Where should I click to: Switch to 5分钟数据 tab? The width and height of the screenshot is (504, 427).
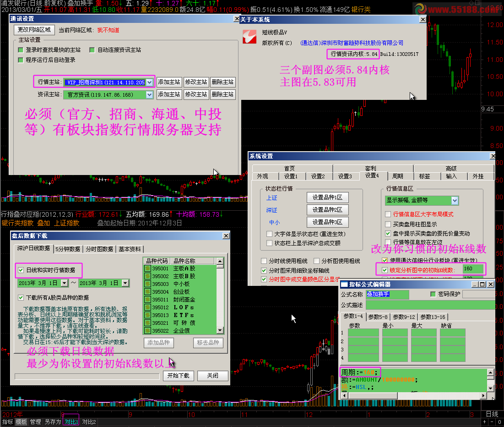click(68, 249)
